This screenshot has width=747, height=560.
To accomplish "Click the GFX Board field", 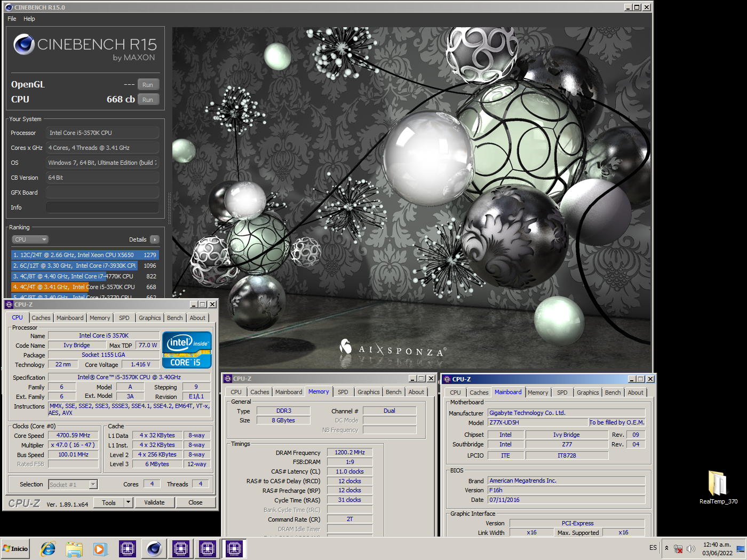I will coord(102,193).
